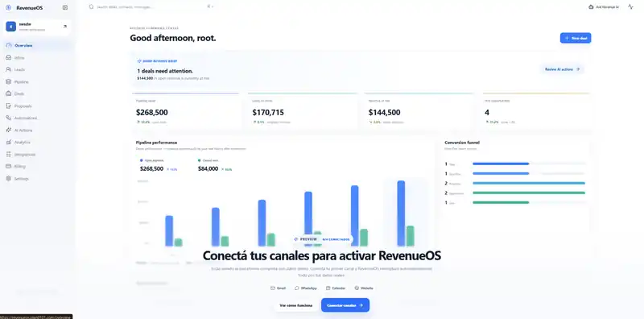Viewport: 644px width, 319px height.
Task: Click the Automations icon in sidebar
Action: pyautogui.click(x=9, y=118)
